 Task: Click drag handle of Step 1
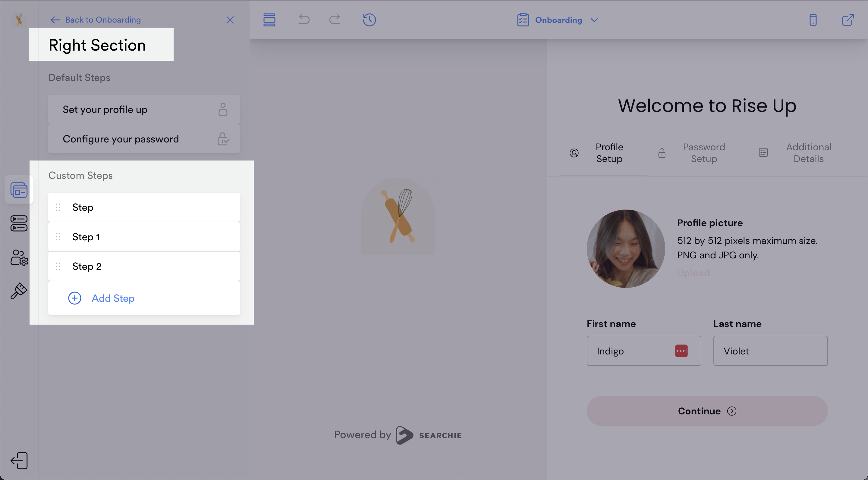point(58,237)
